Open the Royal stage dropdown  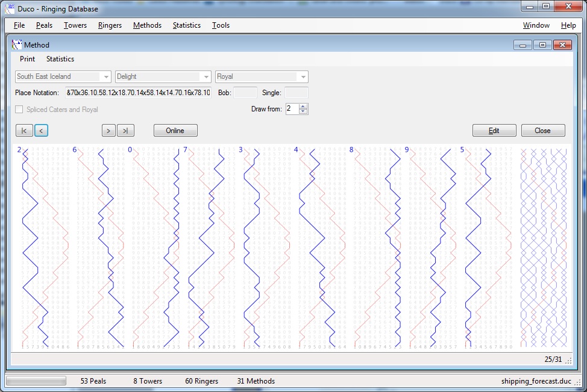click(303, 77)
